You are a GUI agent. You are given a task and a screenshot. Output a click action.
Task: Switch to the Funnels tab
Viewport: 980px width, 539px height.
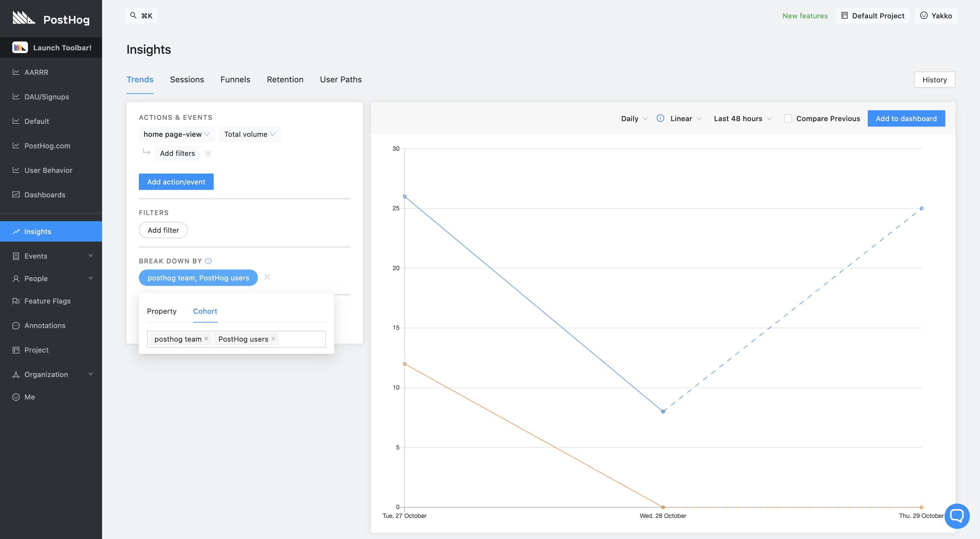(235, 80)
